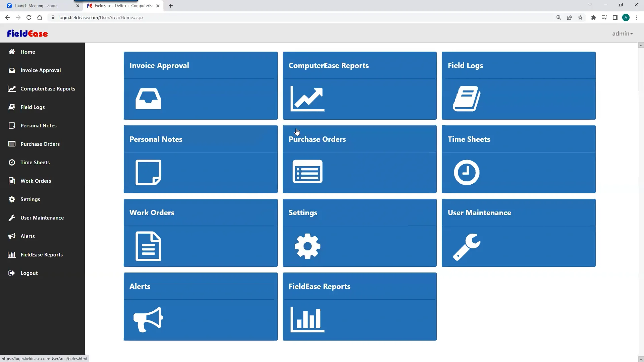Click the Purchase Orders list icon tile
The width and height of the screenshot is (644, 362).
307,172
